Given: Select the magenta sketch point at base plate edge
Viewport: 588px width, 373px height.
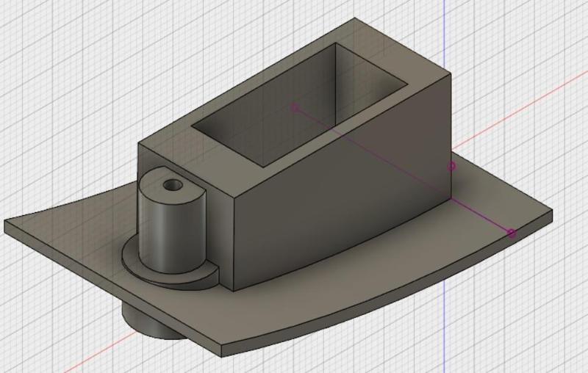Looking at the screenshot, I should (512, 233).
